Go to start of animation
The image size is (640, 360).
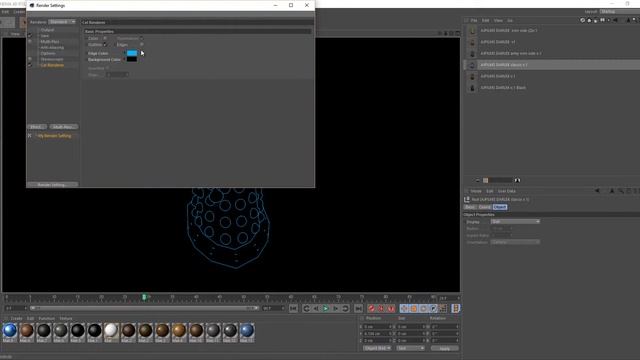coord(293,309)
